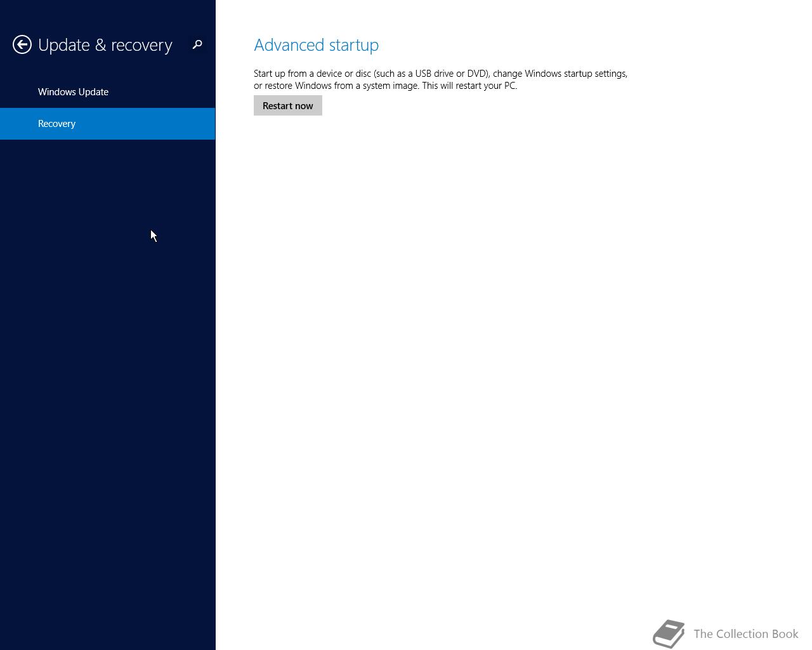The width and height of the screenshot is (812, 650).
Task: Click the Restart now button
Action: 288,105
